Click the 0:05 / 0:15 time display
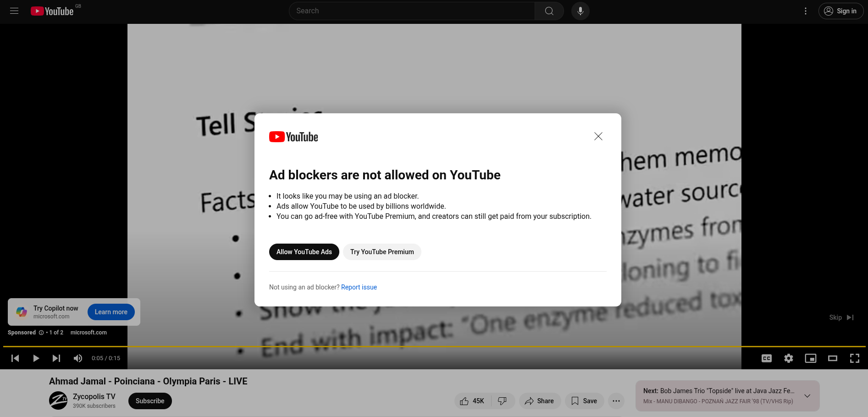The width and height of the screenshot is (868, 417). pyautogui.click(x=106, y=358)
